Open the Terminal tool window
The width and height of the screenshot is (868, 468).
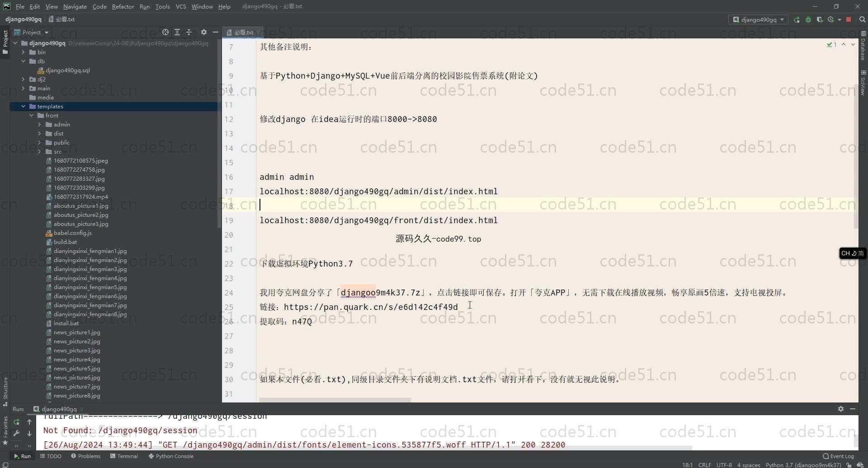[x=124, y=456]
